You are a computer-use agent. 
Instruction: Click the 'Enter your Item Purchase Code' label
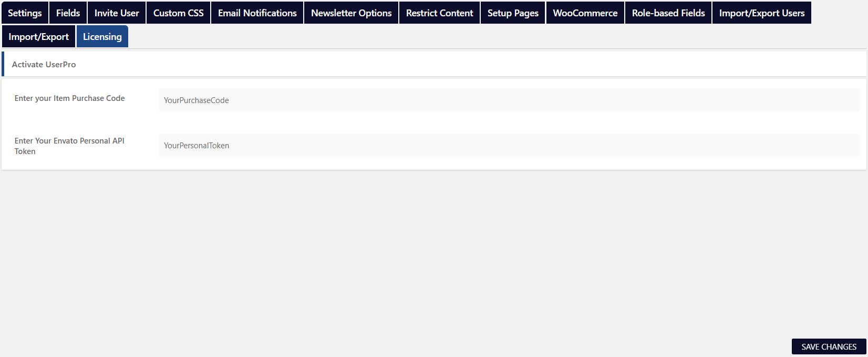[x=70, y=98]
